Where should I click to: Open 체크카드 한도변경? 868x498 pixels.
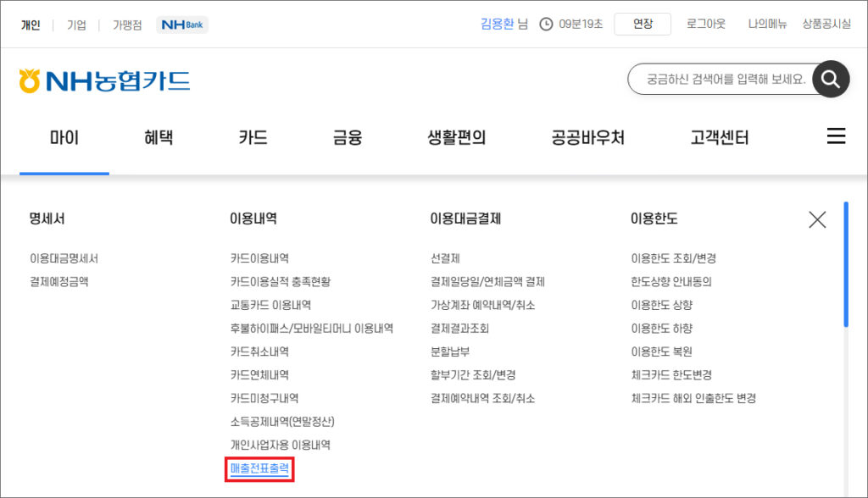pos(671,374)
